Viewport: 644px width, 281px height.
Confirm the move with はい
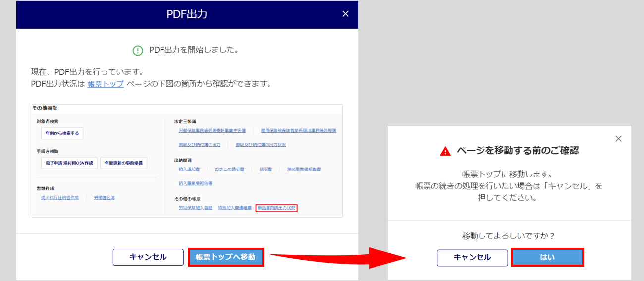coord(547,258)
